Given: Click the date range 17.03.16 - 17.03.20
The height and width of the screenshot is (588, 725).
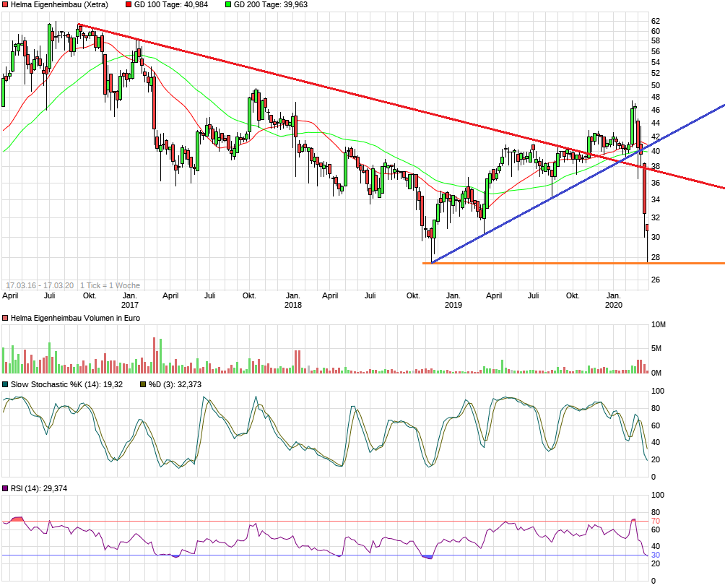Looking at the screenshot, I should [40, 285].
